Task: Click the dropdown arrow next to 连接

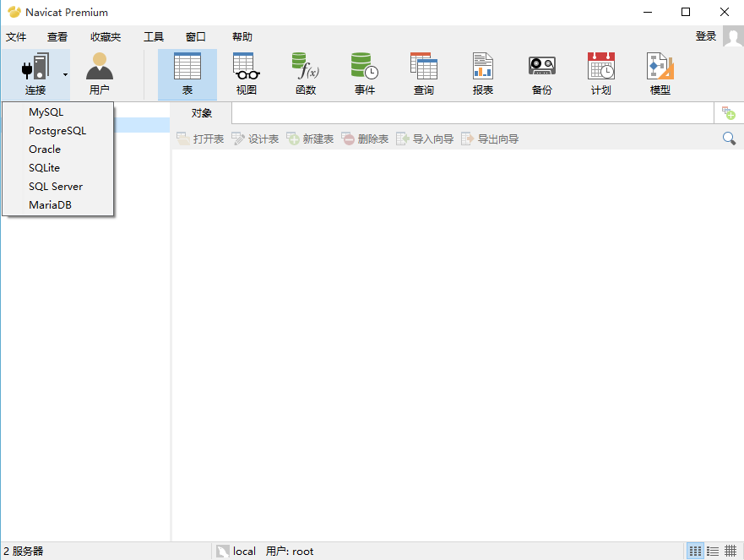Action: [x=65, y=74]
